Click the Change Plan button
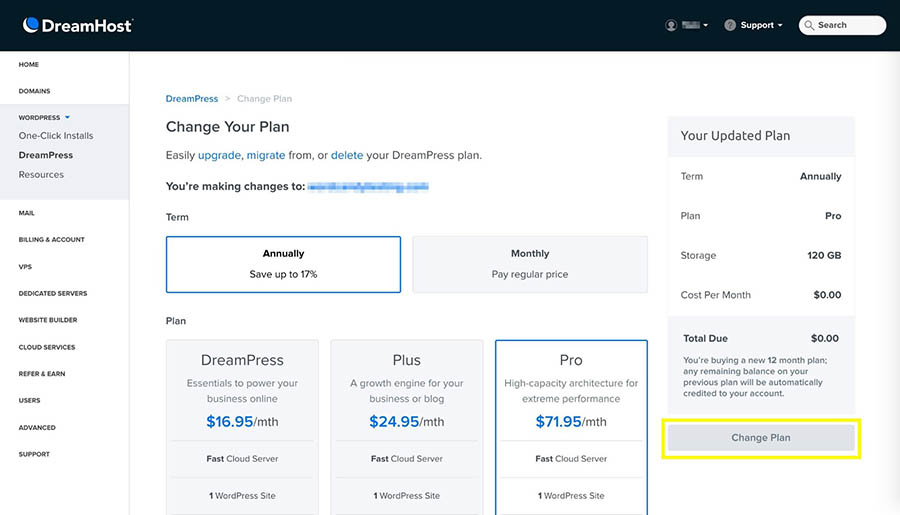Viewport: 900px width, 515px height. click(761, 437)
